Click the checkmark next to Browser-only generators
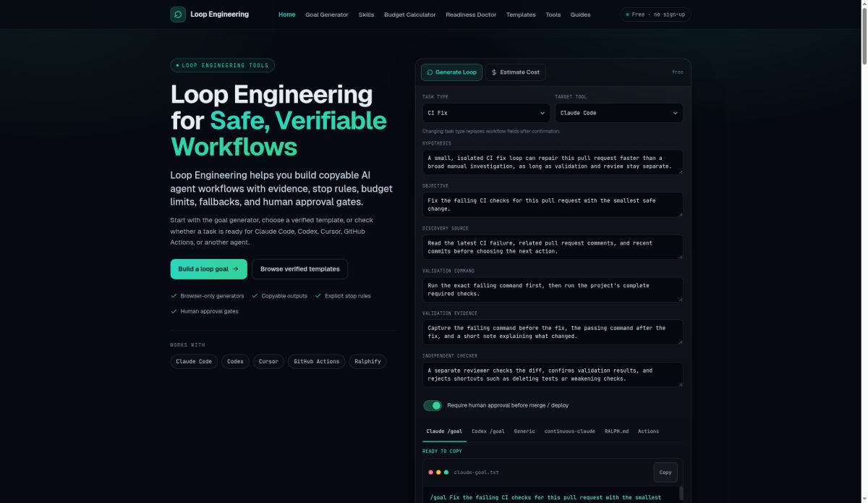This screenshot has width=868, height=503. click(174, 296)
